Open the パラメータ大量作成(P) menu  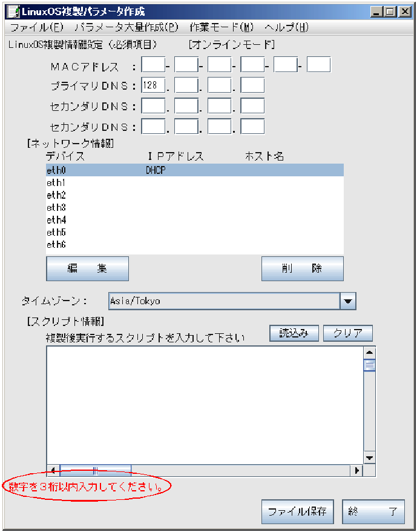tap(126, 27)
